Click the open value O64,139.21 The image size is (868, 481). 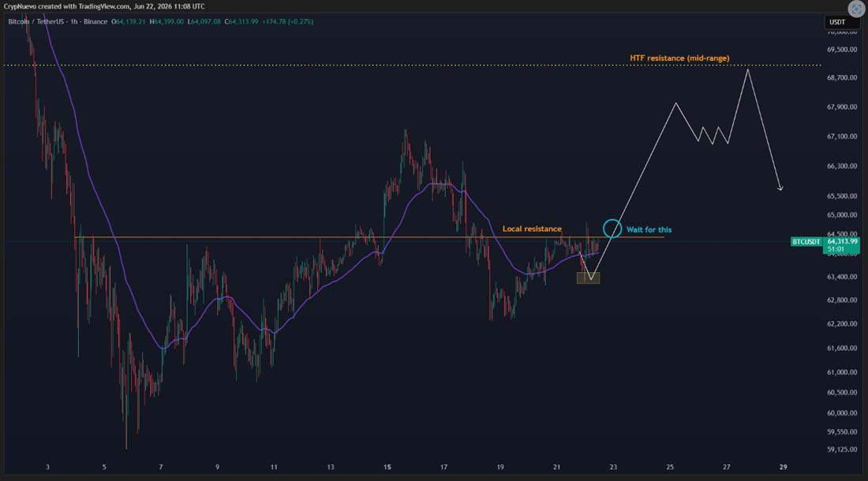click(129, 21)
